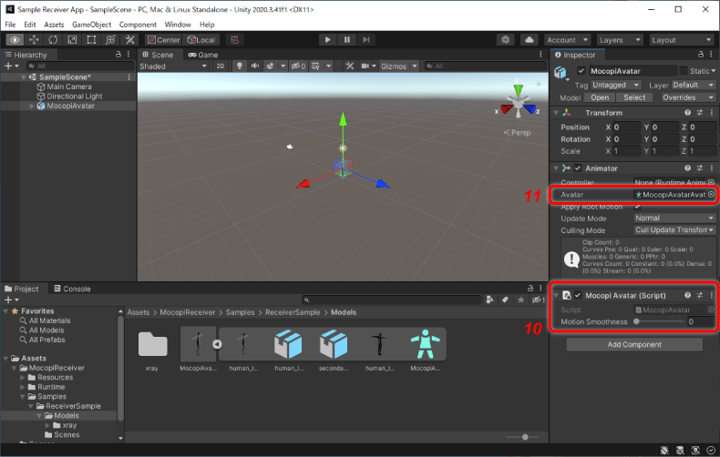Open custom editor tools wrench icon
This screenshot has height=457, width=720.
[x=130, y=40]
